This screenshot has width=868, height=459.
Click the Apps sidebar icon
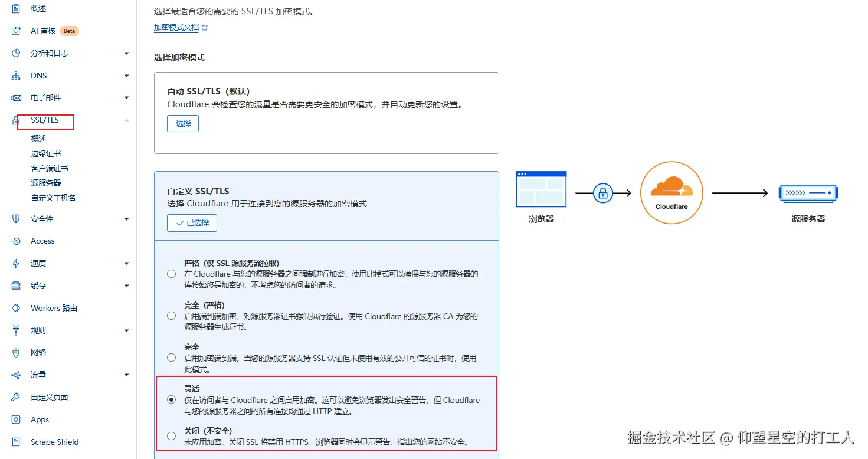click(17, 419)
